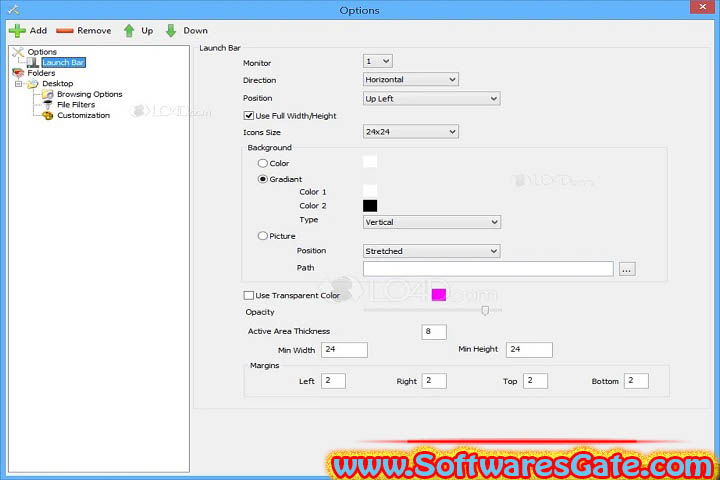
Task: Click the Browsing Options icon
Action: 47,94
